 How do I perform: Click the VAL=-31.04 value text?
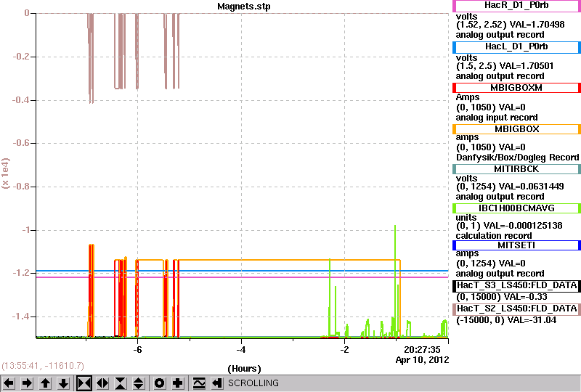[532, 320]
